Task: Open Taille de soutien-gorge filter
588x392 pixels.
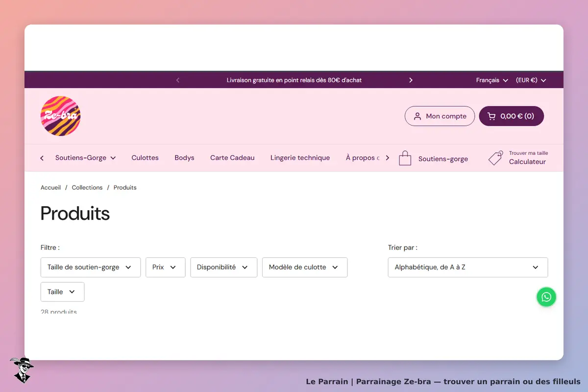Action: [91, 267]
